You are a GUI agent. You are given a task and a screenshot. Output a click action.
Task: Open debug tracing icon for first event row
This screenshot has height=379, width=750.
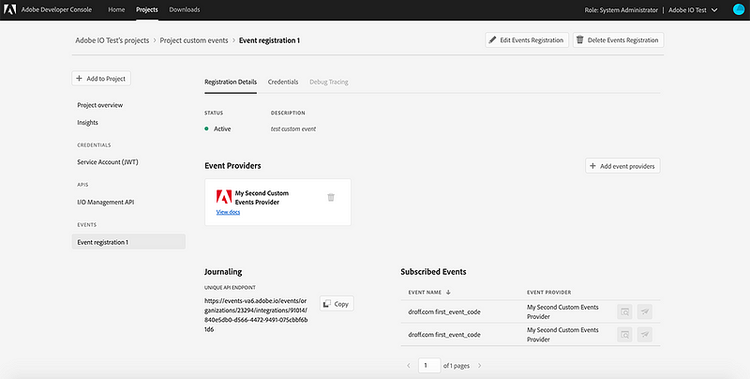pos(625,312)
